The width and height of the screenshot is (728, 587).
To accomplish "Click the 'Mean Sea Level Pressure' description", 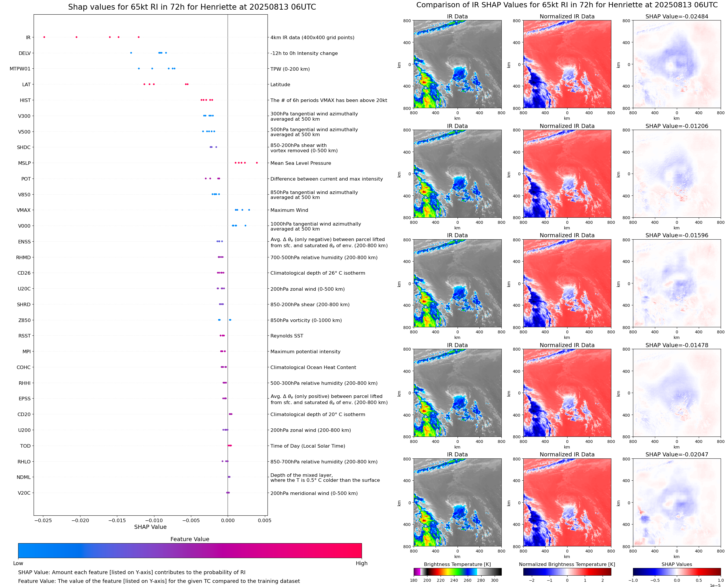I will (300, 163).
